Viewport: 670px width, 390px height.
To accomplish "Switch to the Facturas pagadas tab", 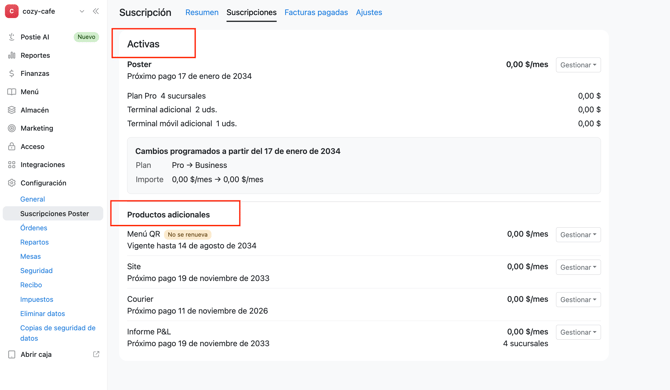I will [316, 12].
